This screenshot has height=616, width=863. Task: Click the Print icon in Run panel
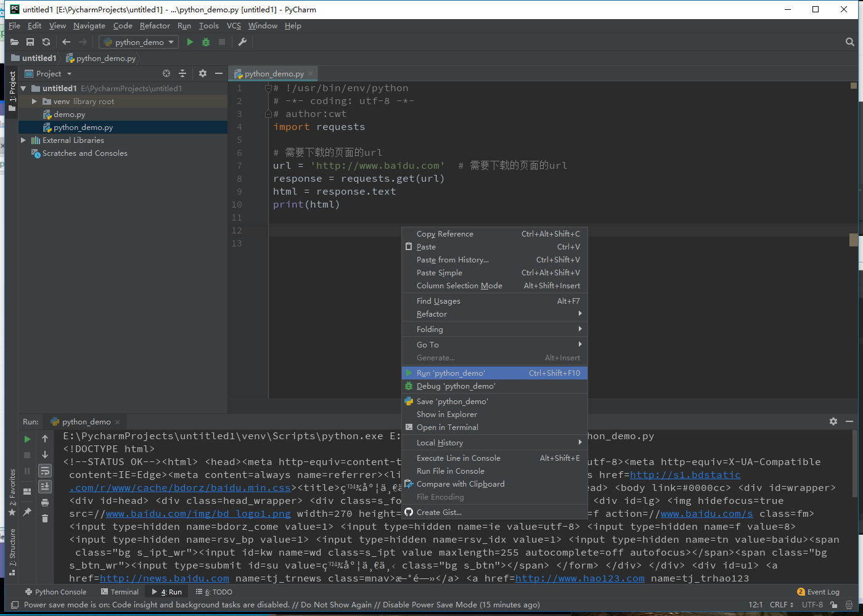tap(45, 503)
